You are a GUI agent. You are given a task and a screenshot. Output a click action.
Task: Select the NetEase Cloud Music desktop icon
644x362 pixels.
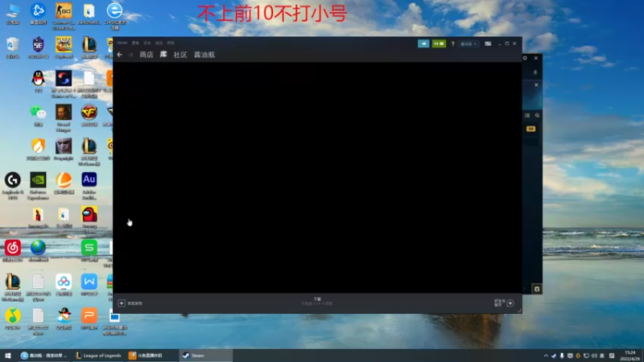(13, 251)
